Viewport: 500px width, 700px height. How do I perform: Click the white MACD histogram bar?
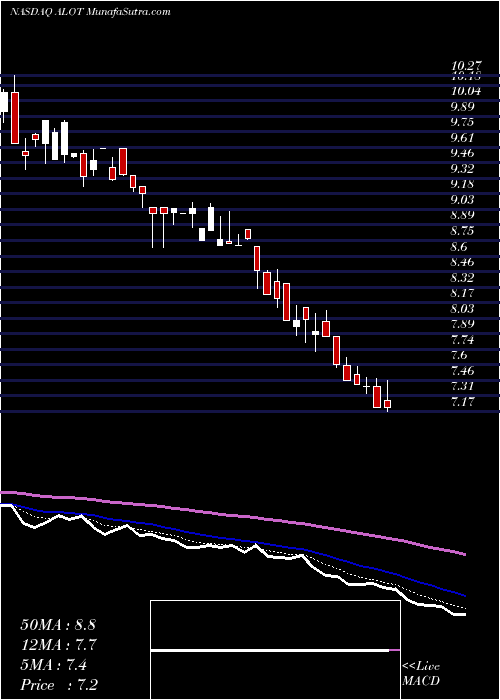pyautogui.click(x=270, y=650)
